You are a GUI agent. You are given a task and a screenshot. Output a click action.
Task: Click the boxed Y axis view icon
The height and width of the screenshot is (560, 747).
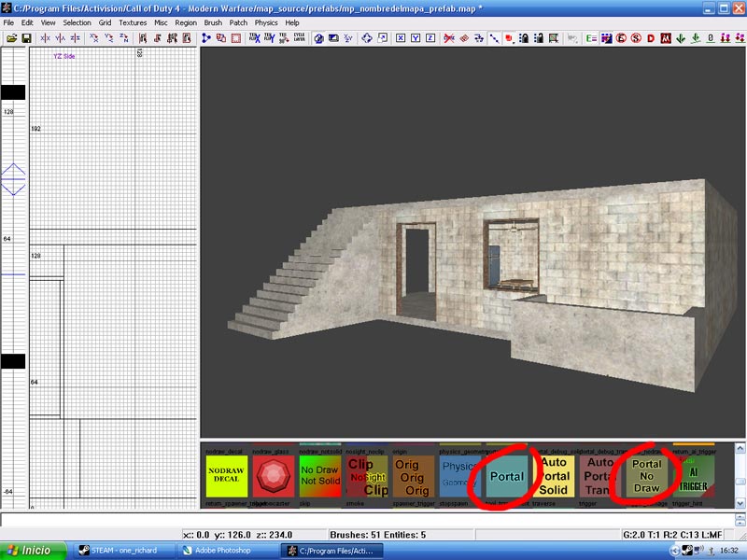click(416, 38)
